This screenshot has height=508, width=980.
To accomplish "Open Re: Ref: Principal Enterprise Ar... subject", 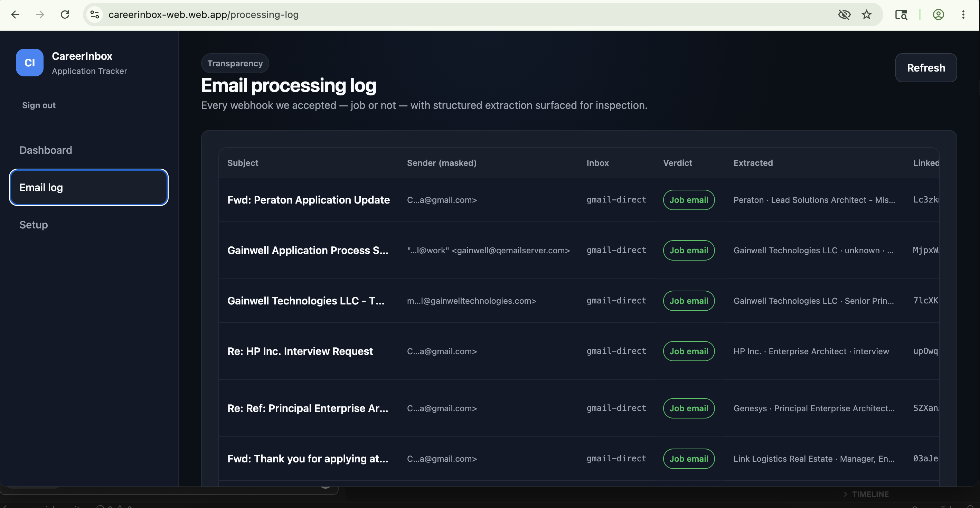I will click(x=308, y=408).
